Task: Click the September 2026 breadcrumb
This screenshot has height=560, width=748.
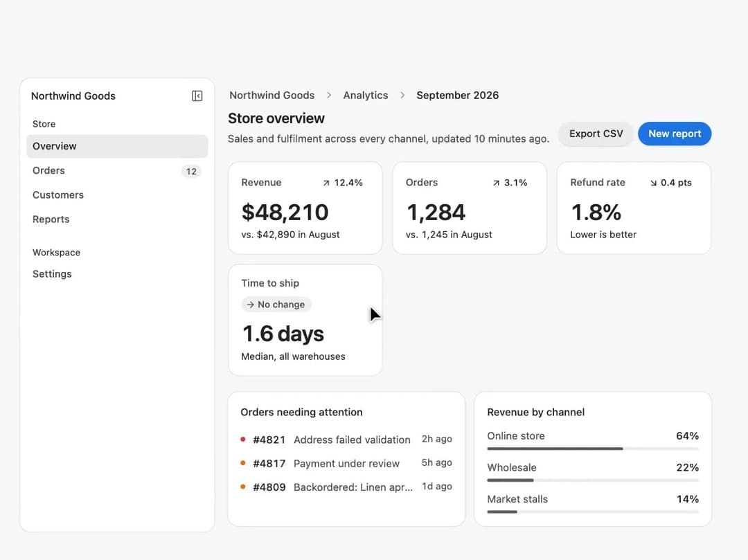Action: tap(458, 96)
